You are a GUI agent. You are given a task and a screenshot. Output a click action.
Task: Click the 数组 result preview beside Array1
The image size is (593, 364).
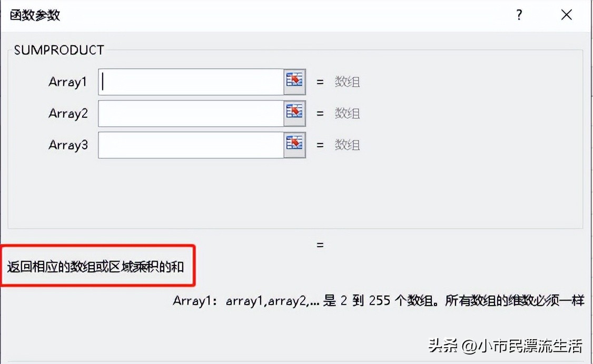pos(347,82)
